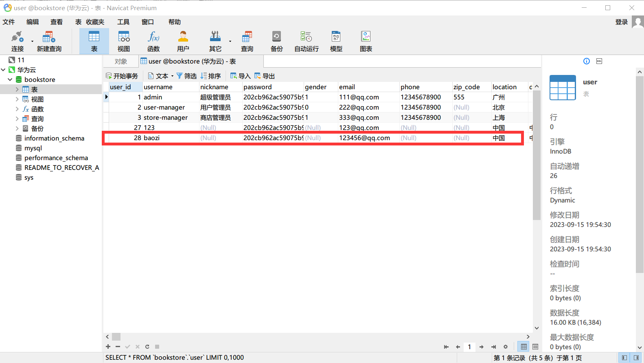The width and height of the screenshot is (644, 363).
Task: Go to first page navigation icon
Action: 446,347
